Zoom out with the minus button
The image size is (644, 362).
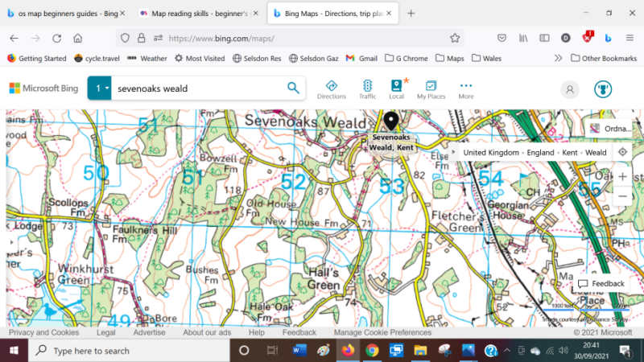click(x=622, y=196)
